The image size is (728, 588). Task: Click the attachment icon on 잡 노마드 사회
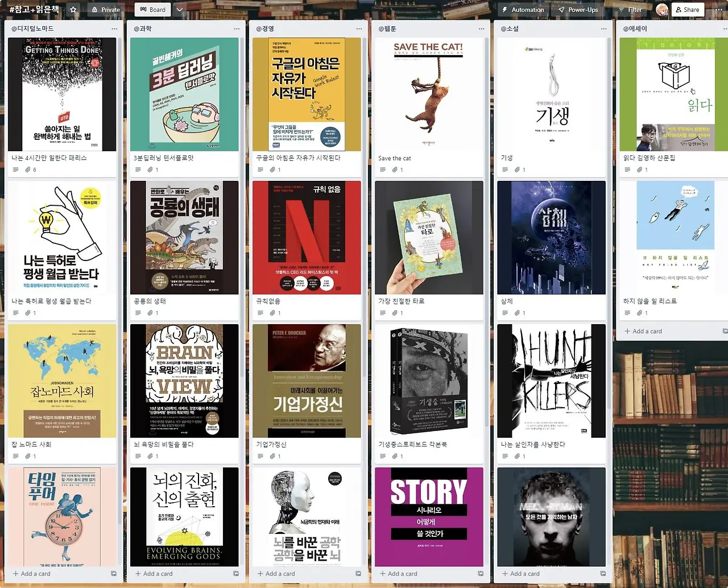27,456
